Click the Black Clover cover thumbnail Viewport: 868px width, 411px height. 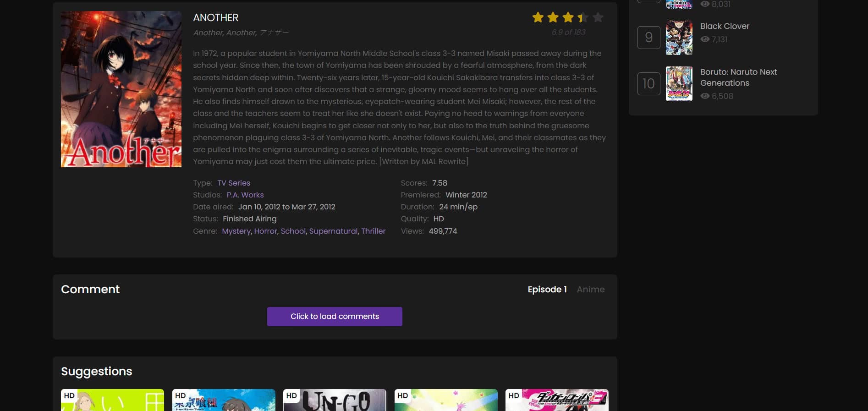(679, 38)
